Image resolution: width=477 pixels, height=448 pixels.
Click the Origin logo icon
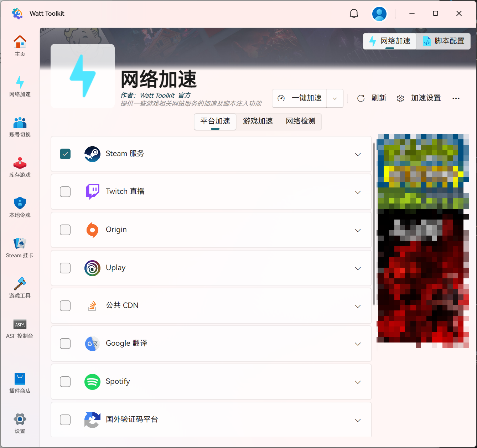click(92, 230)
